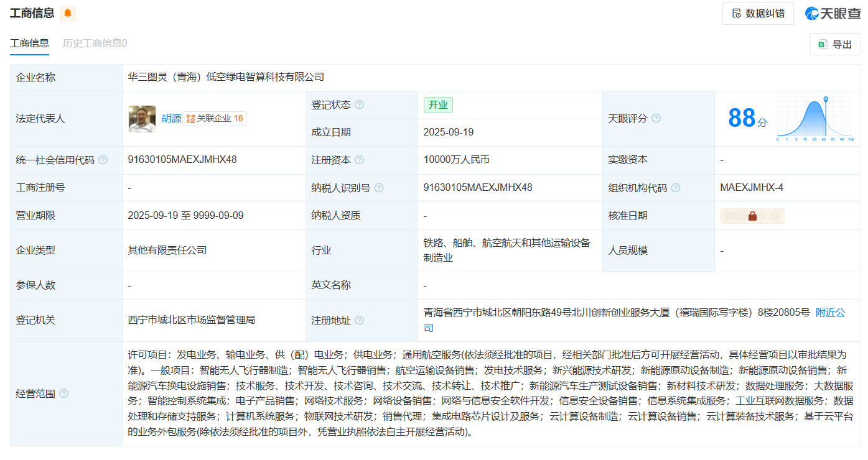Viewport: 868px width, 460px height.
Task: Unlock the hidden 核准日期 lock icon
Action: pos(752,216)
